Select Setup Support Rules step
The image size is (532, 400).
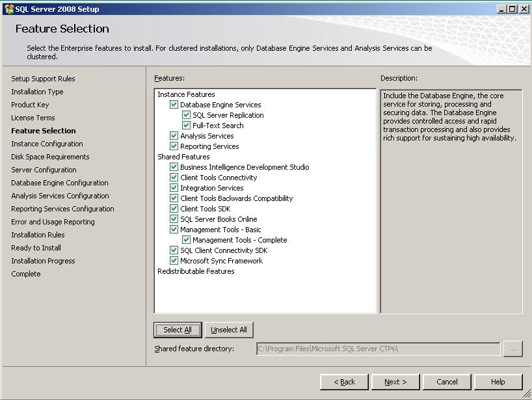pos(43,79)
